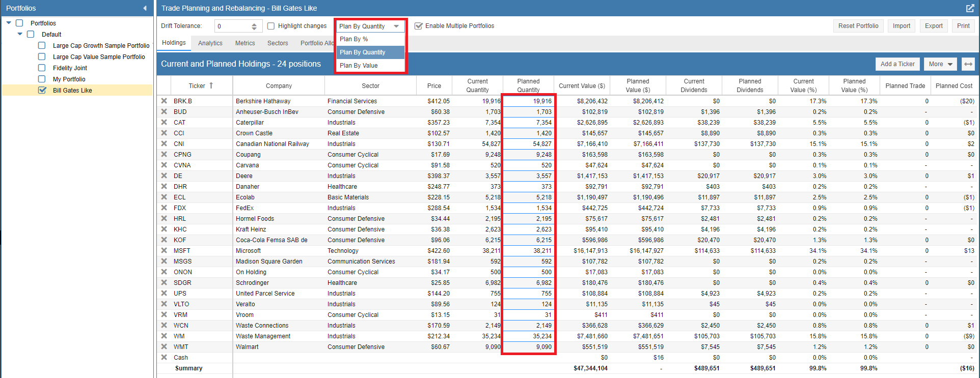The image size is (980, 378).
Task: Collapse the Portfolios side panel arrow
Action: click(145, 8)
